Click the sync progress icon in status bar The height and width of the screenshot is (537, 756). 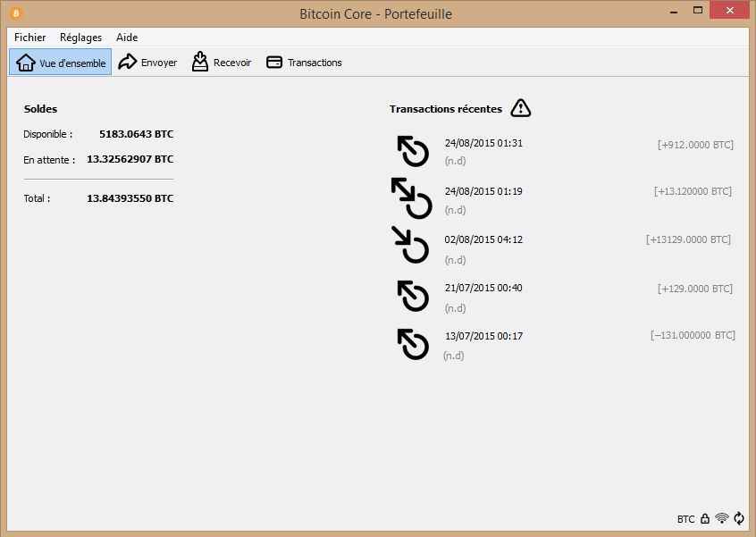(739, 518)
